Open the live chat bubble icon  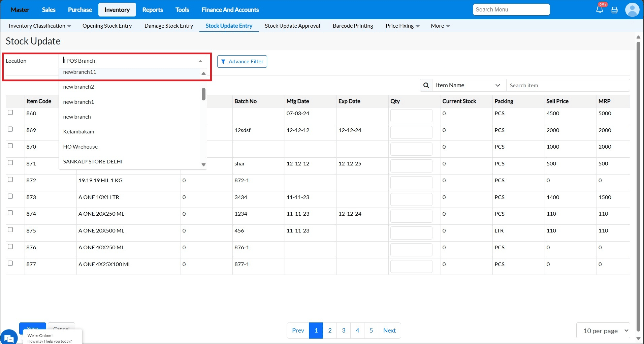[x=9, y=337]
